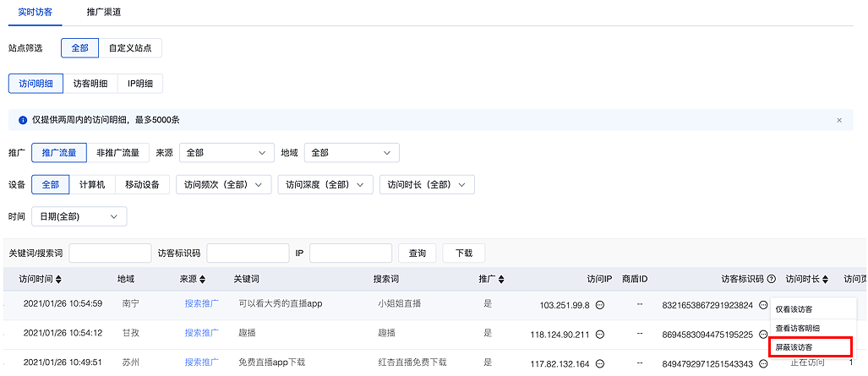This screenshot has height=376, width=868.
Task: Select 屏蔽该访客 from the context menu
Action: pos(800,347)
